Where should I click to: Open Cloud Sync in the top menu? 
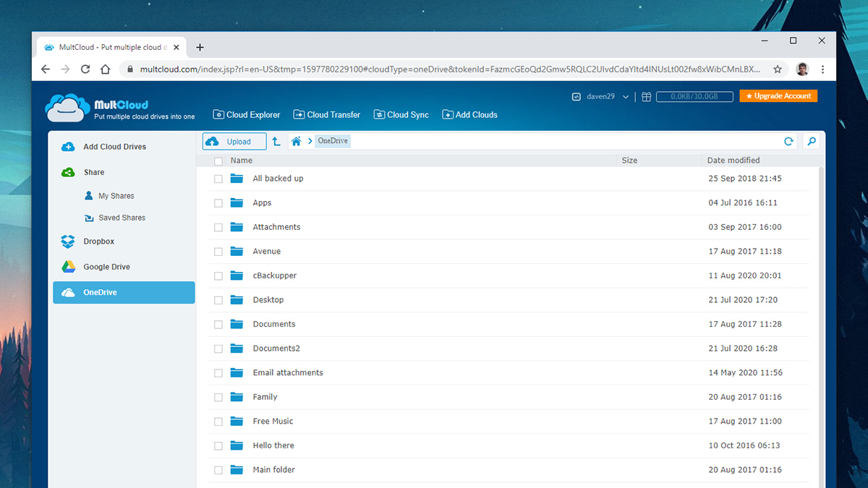[x=401, y=114]
